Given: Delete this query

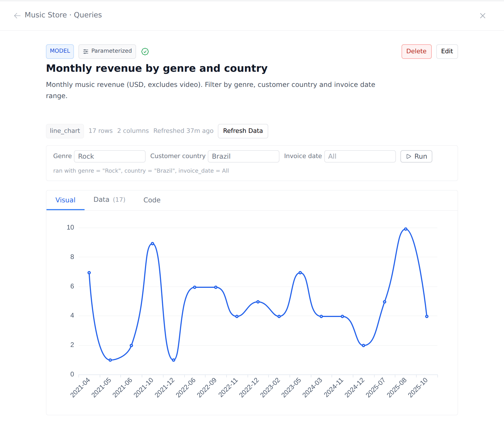Looking at the screenshot, I should click(x=416, y=51).
